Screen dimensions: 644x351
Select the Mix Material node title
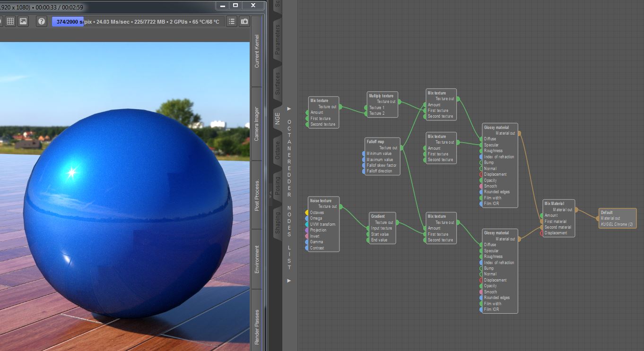pos(554,204)
